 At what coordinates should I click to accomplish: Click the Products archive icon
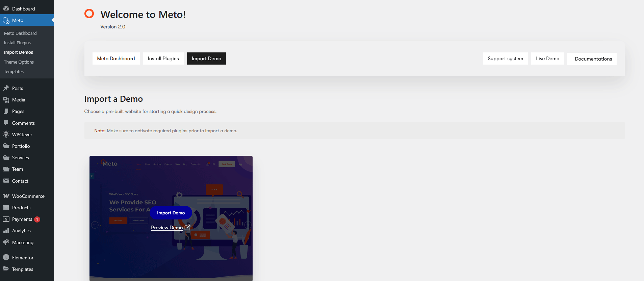coord(6,207)
